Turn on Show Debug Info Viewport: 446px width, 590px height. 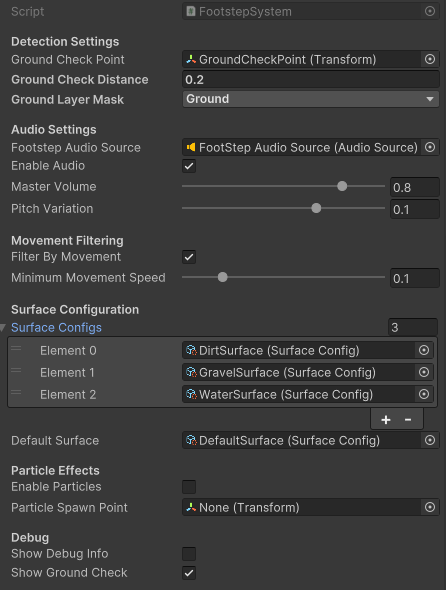(189, 554)
